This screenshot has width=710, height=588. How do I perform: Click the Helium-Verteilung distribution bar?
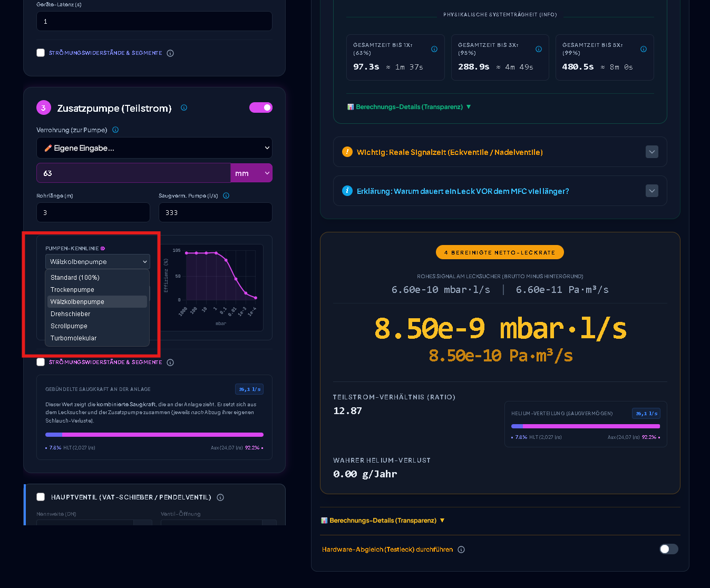point(586,426)
